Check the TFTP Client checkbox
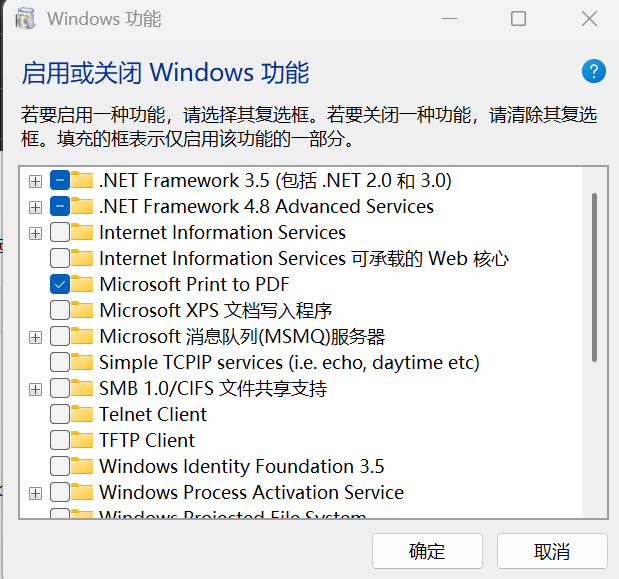The height and width of the screenshot is (579, 619). (59, 440)
